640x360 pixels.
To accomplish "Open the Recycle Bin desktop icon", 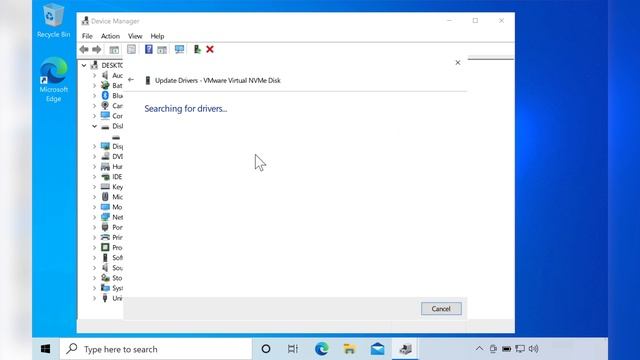I will (53, 20).
